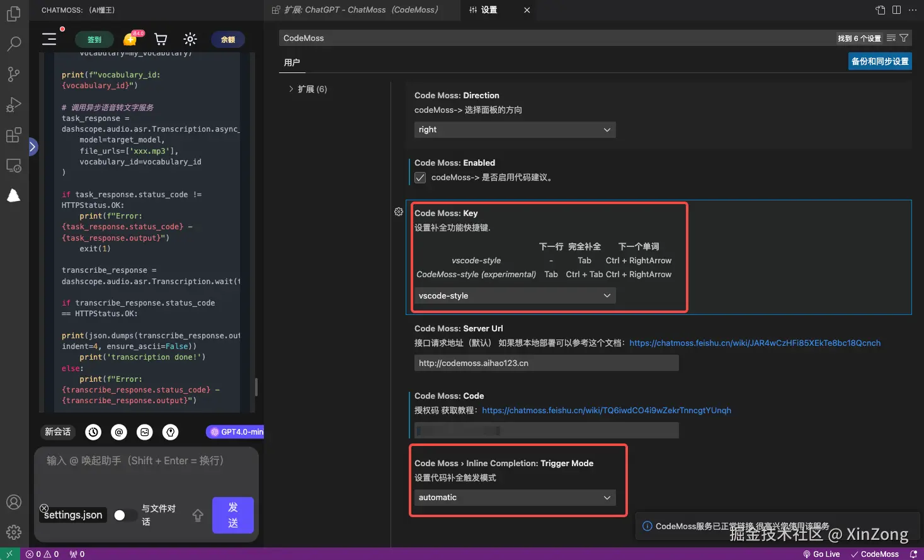Click gear icon beside Code Moss: Key
This screenshot has height=560, width=924.
click(x=399, y=212)
